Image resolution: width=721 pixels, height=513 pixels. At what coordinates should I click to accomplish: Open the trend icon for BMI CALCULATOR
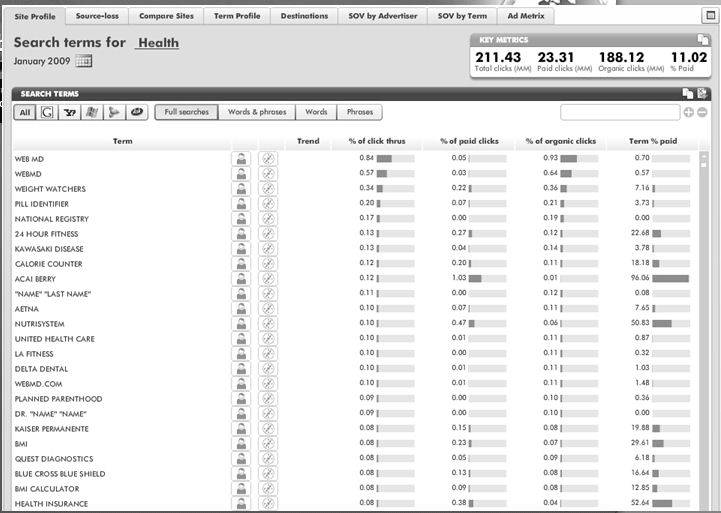(x=268, y=489)
